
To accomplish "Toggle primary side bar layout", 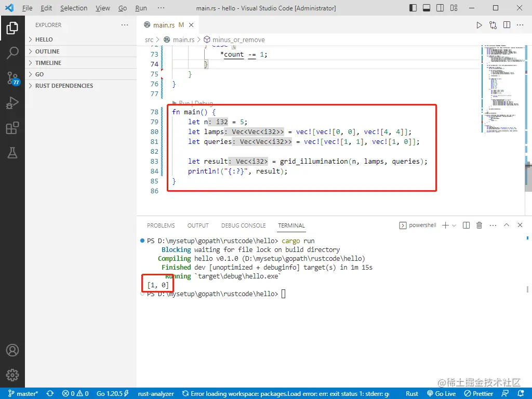I will click(413, 8).
